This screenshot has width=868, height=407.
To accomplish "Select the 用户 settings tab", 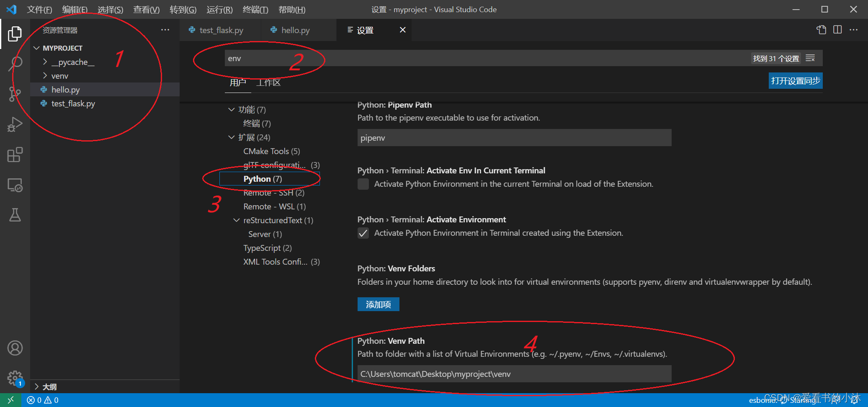I will pos(238,82).
